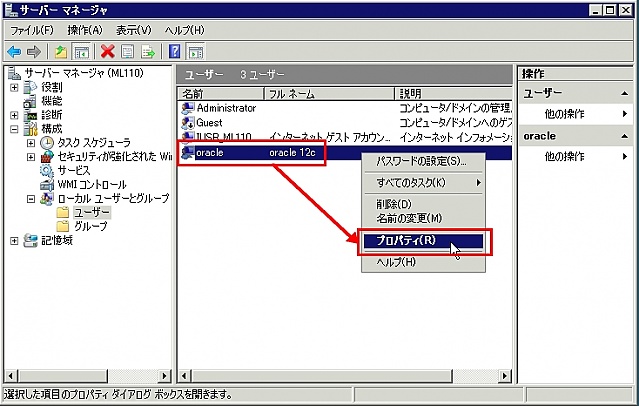
Task: Expand the 役割 tree node
Action: 14,87
